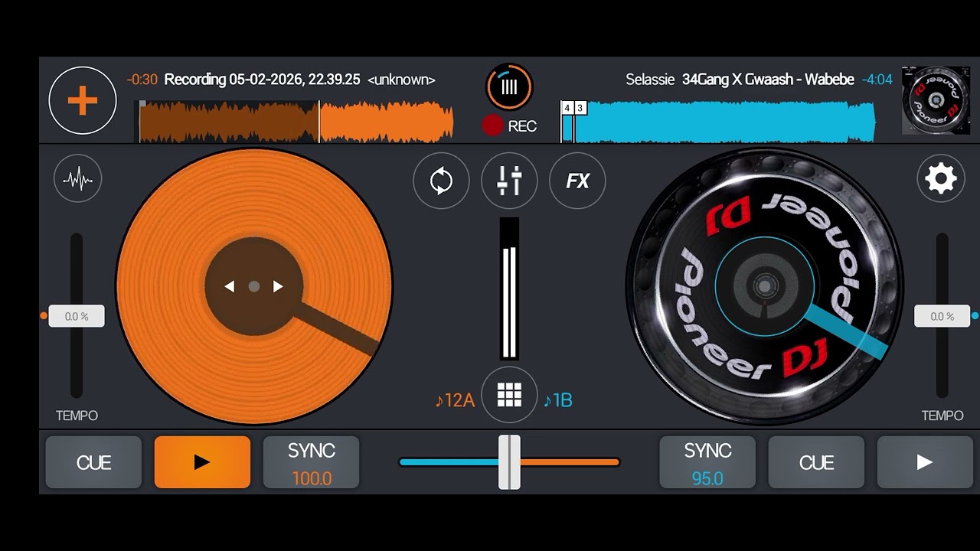
Task: Click the right deck CUE button
Action: click(x=816, y=462)
